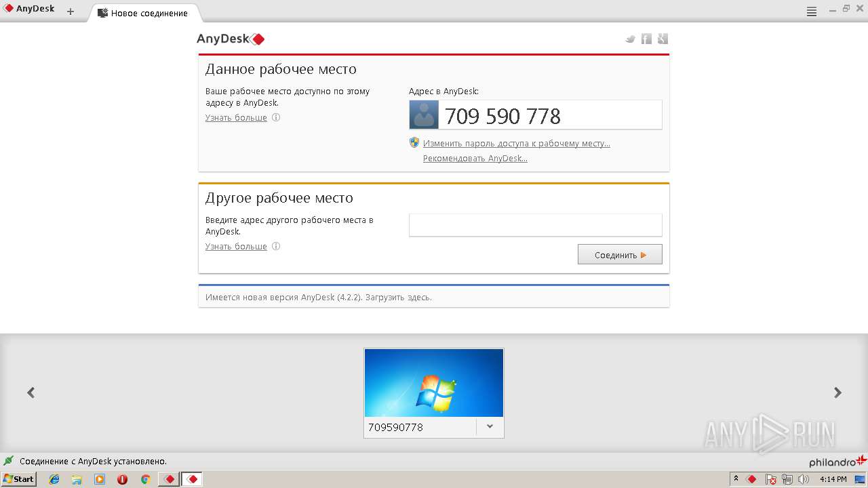868x488 pixels.
Task: Open Opera browser from the taskbar
Action: (122, 479)
